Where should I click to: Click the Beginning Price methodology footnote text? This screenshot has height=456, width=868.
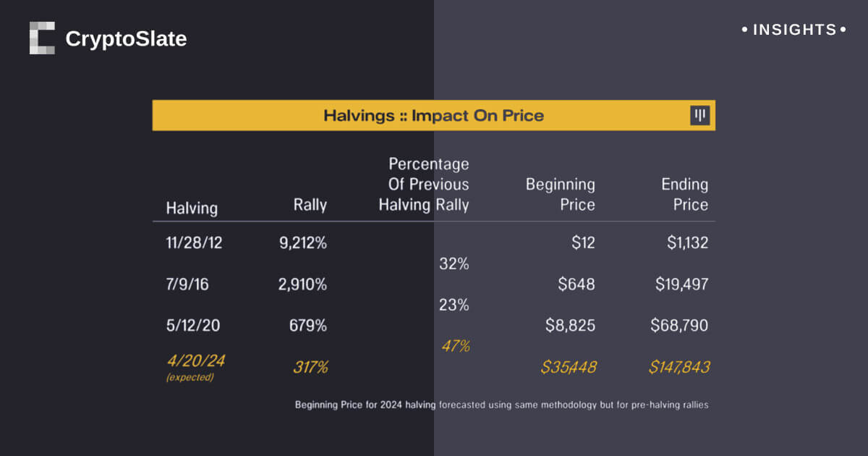[501, 405]
